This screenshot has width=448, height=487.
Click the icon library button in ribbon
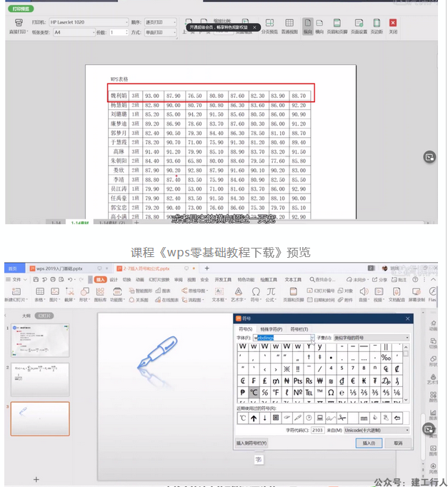coord(100,291)
